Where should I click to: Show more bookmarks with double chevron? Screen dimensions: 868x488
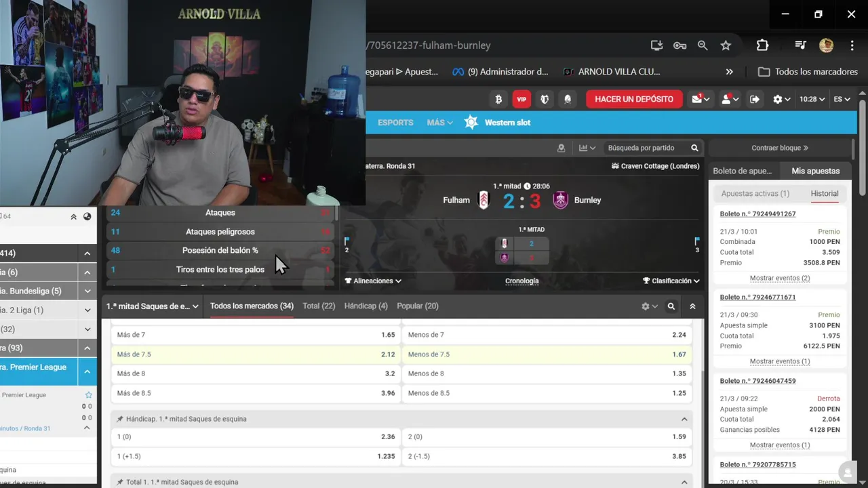click(x=729, y=71)
